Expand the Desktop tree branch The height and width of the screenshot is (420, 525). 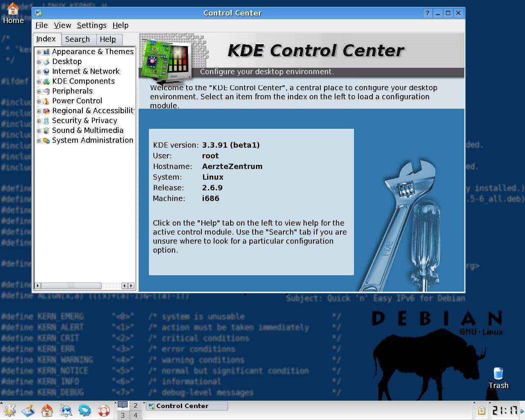click(x=39, y=62)
